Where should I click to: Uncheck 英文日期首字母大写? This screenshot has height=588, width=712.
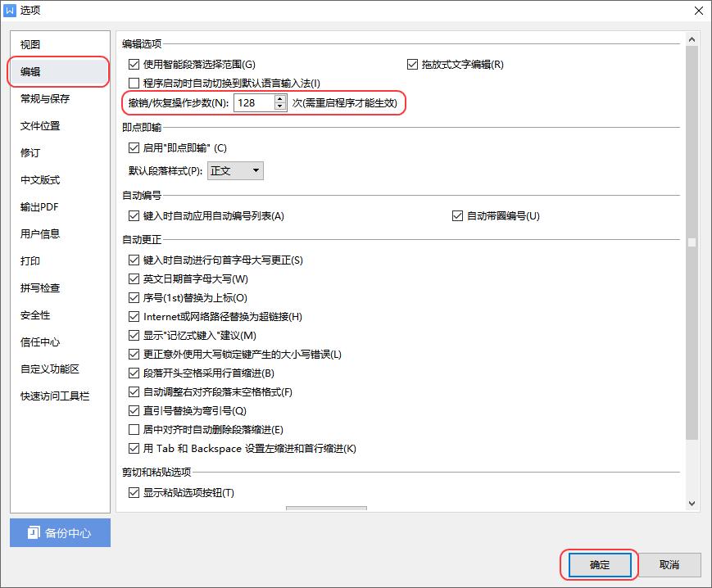pyautogui.click(x=134, y=278)
